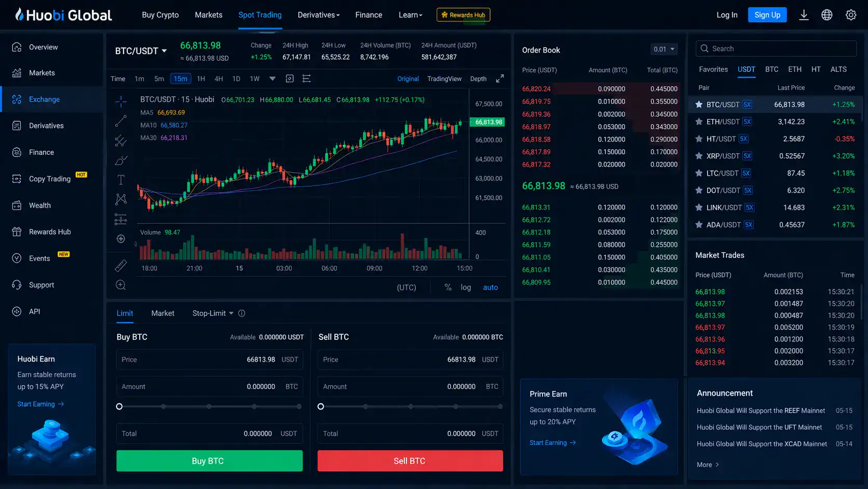The height and width of the screenshot is (489, 868).
Task: Switch chart to Depth view
Action: (478, 79)
